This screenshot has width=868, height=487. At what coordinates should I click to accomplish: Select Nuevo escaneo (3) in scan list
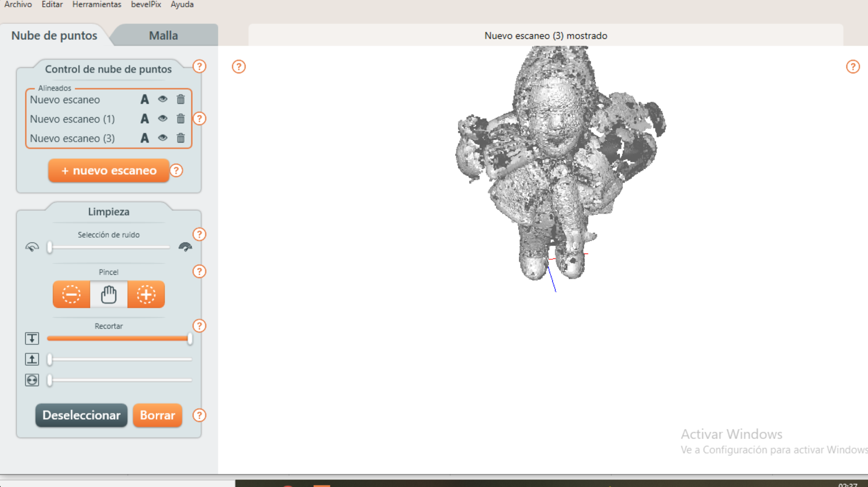72,138
